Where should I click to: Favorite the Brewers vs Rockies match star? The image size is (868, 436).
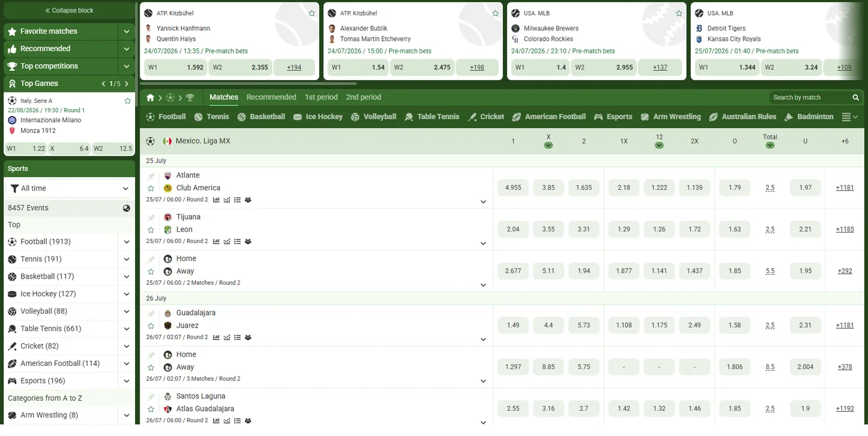coord(679,13)
